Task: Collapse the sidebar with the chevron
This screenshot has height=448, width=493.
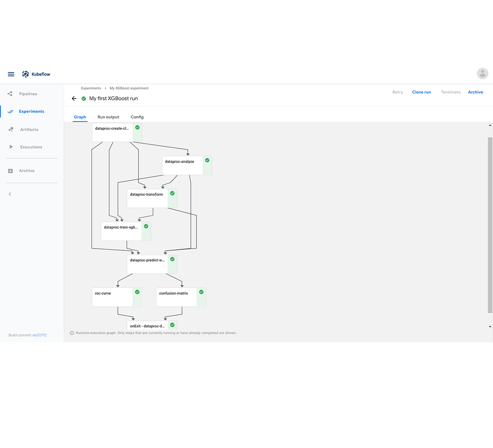Action: tap(10, 194)
